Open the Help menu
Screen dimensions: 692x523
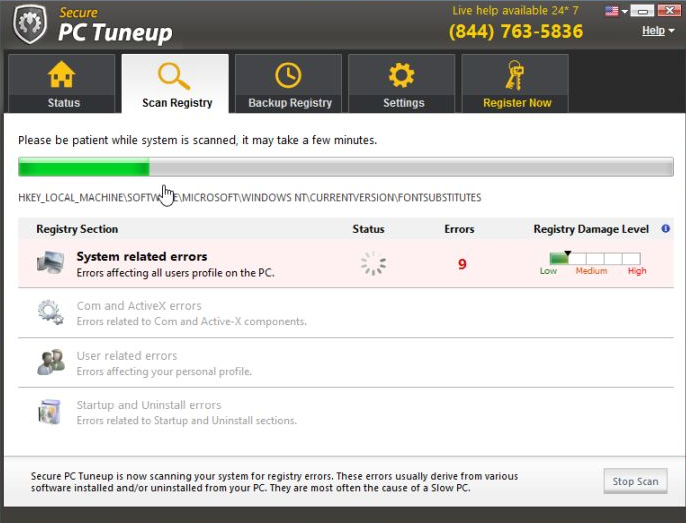[x=656, y=31]
